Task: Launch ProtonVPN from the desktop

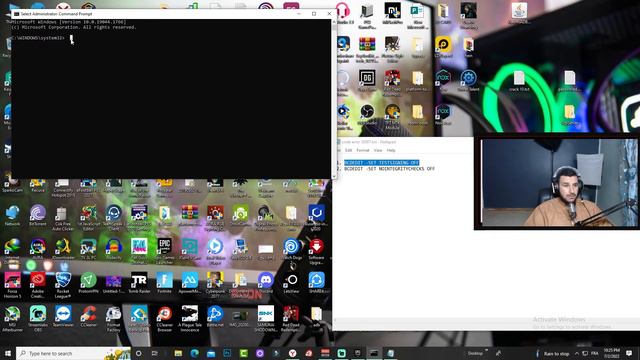Action: [88, 283]
